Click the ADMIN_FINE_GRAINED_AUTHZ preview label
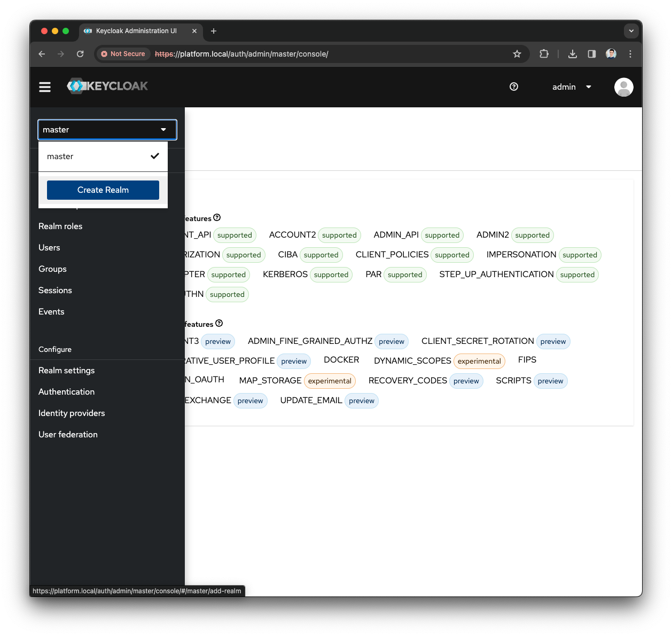672x636 pixels. [x=392, y=341]
